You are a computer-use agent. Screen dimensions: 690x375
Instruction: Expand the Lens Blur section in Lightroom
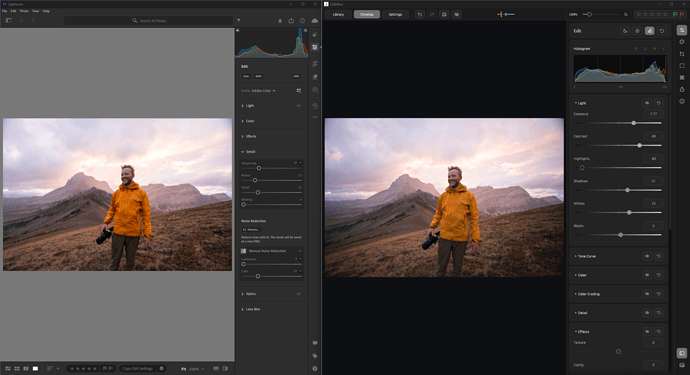coord(251,309)
